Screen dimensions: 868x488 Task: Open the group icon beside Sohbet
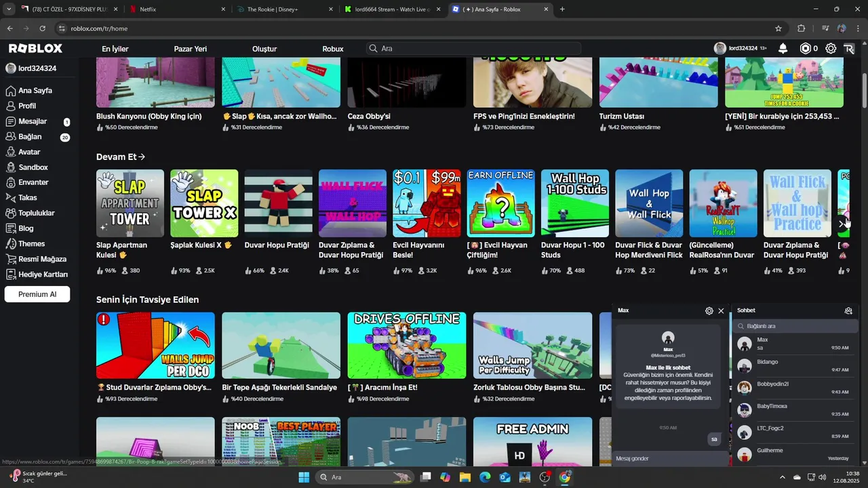click(x=848, y=311)
